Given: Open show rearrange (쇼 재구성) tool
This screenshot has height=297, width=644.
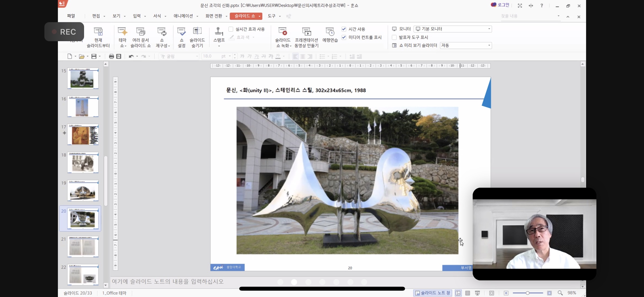Looking at the screenshot, I should tap(162, 37).
